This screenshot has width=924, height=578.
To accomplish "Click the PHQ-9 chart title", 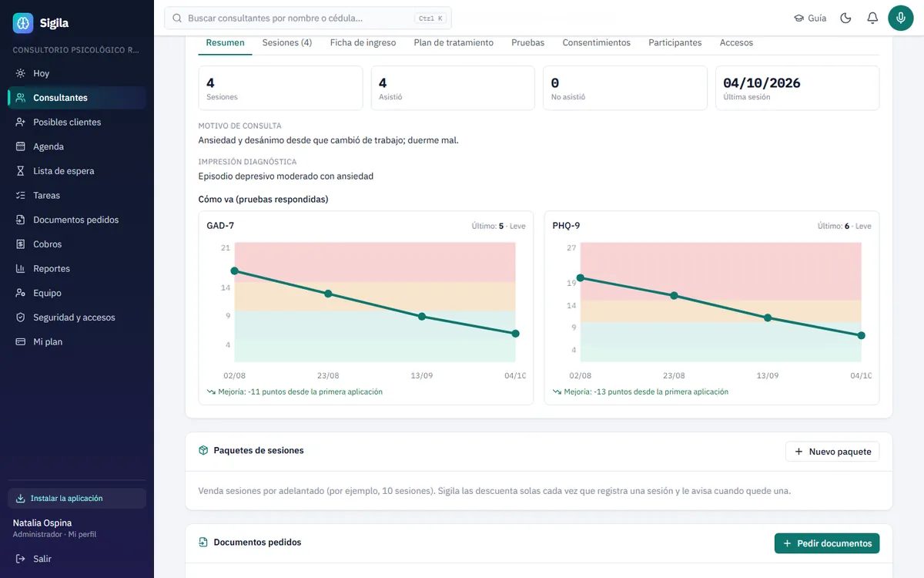I will click(566, 226).
